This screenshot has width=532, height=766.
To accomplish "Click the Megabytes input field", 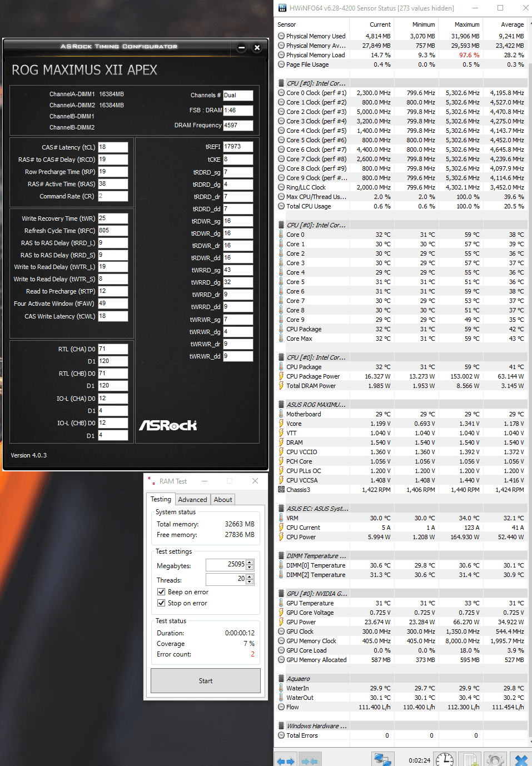I will (226, 565).
